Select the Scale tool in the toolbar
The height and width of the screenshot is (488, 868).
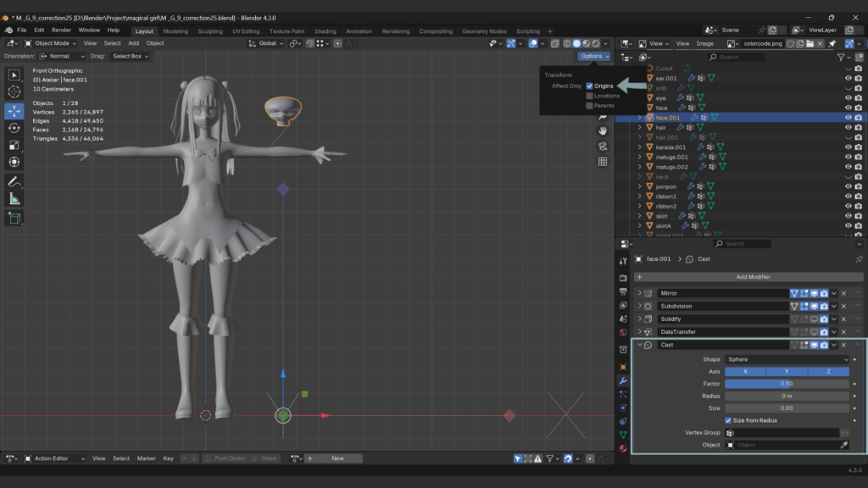[14, 145]
